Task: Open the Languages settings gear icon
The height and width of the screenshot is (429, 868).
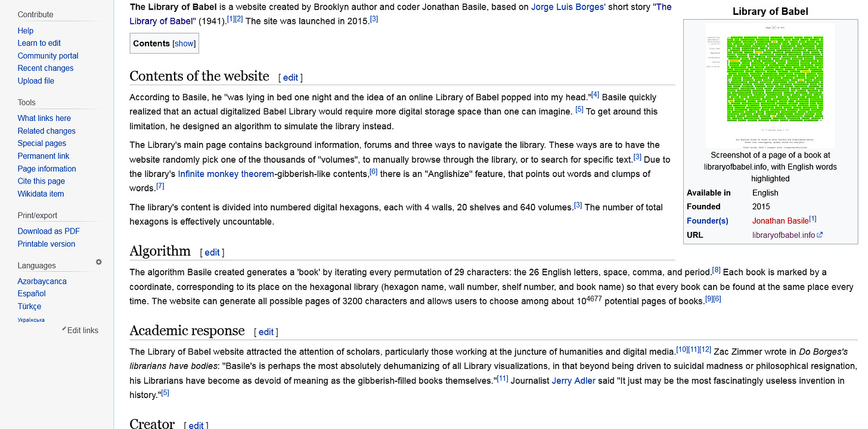Action: 99,262
